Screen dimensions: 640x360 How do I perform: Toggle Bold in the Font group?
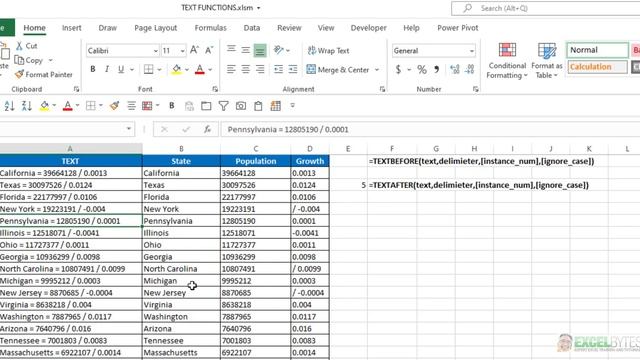93,69
